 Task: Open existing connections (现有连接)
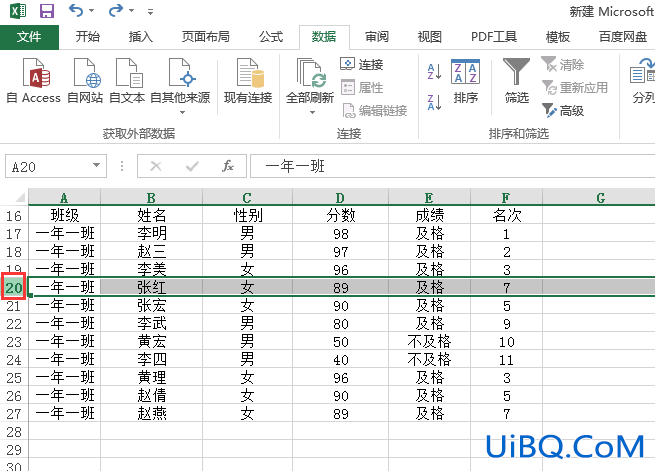click(248, 81)
